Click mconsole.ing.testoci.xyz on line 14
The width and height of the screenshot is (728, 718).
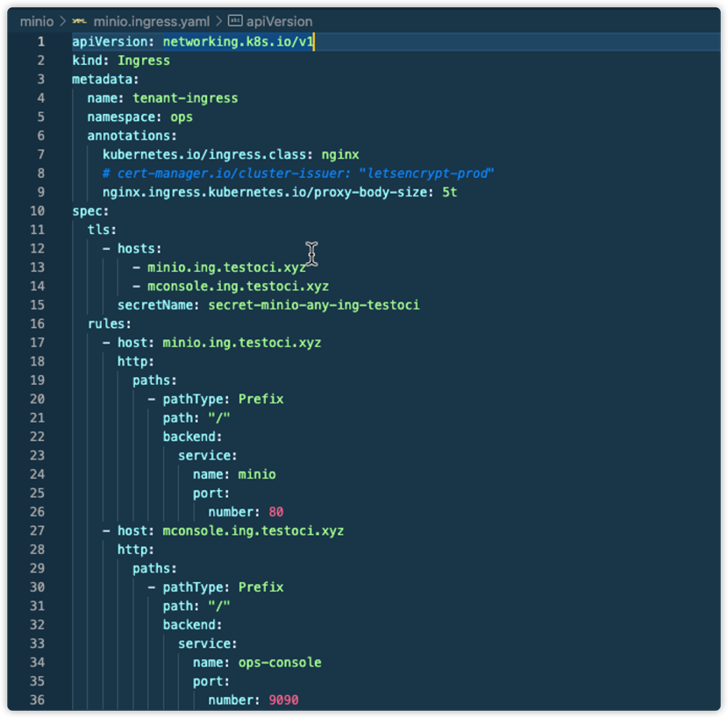pyautogui.click(x=239, y=287)
